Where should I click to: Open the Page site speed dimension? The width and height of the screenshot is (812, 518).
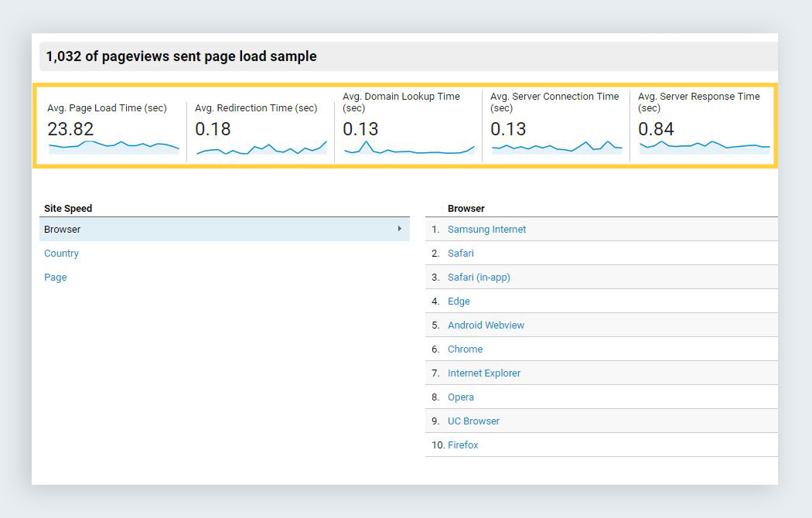pos(56,277)
